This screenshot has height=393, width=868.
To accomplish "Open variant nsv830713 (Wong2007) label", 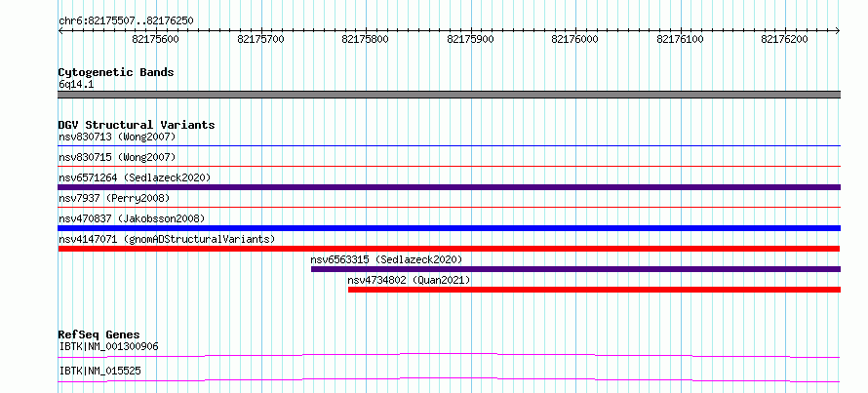I will pos(117,137).
